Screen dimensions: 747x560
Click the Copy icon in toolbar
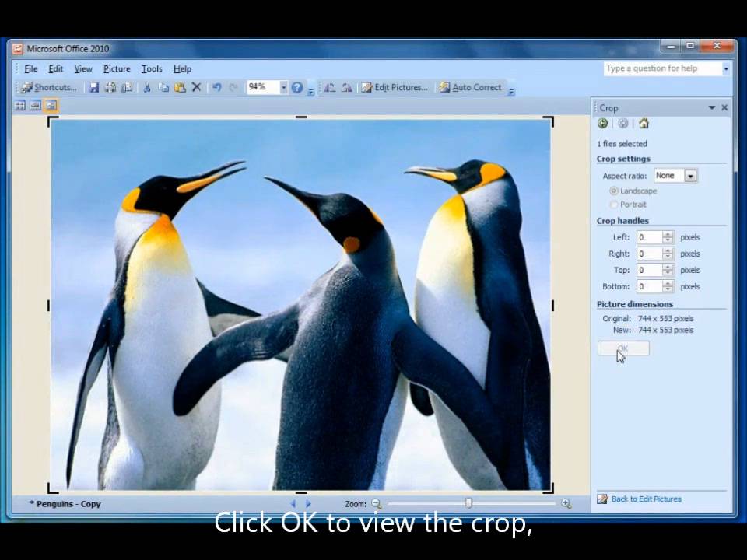pyautogui.click(x=163, y=87)
